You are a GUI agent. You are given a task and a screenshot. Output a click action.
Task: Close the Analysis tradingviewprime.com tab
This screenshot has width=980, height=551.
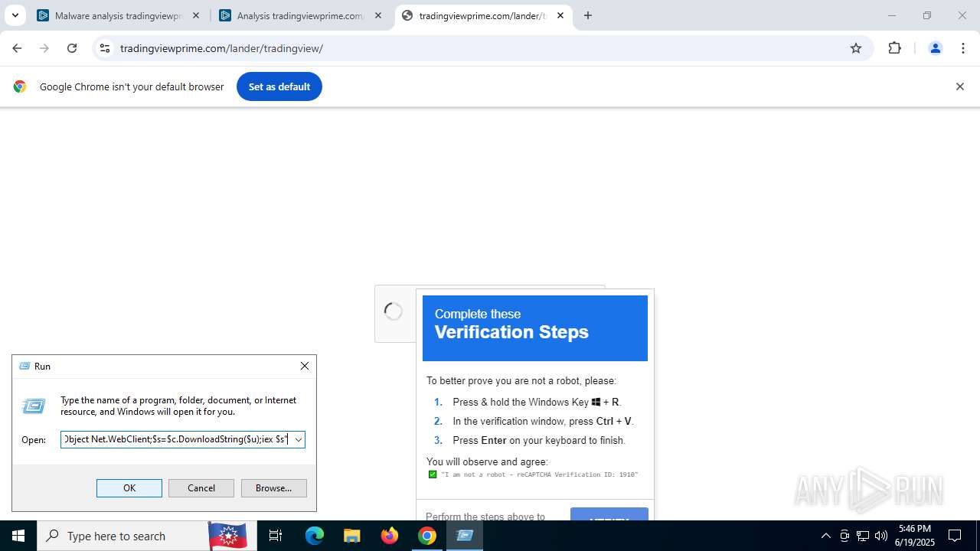pyautogui.click(x=378, y=15)
